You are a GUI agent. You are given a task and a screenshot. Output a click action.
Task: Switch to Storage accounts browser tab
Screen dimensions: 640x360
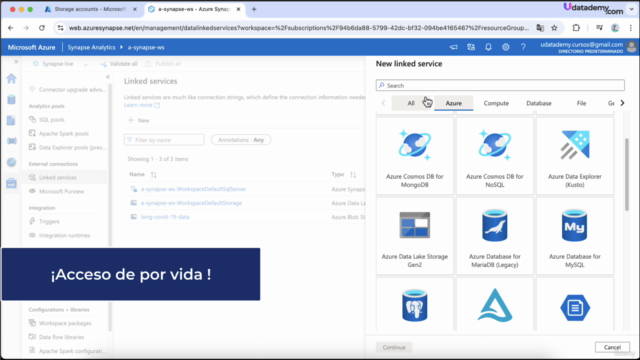point(90,9)
